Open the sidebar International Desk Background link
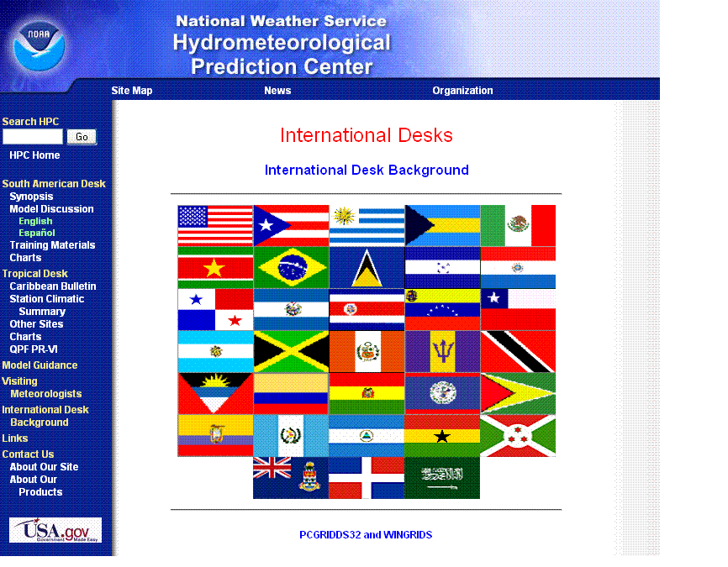 coord(45,416)
